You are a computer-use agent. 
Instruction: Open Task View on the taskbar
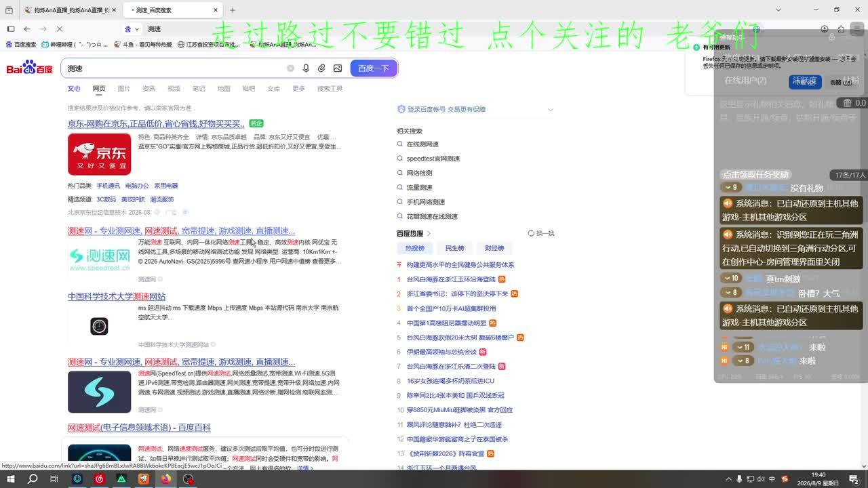coord(54,479)
